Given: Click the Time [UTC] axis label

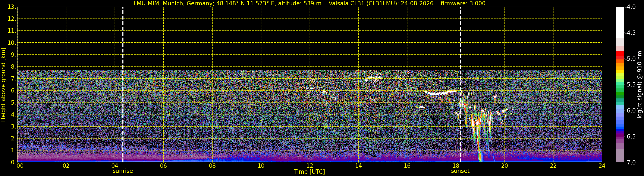Looking at the screenshot, I should click(x=310, y=172).
